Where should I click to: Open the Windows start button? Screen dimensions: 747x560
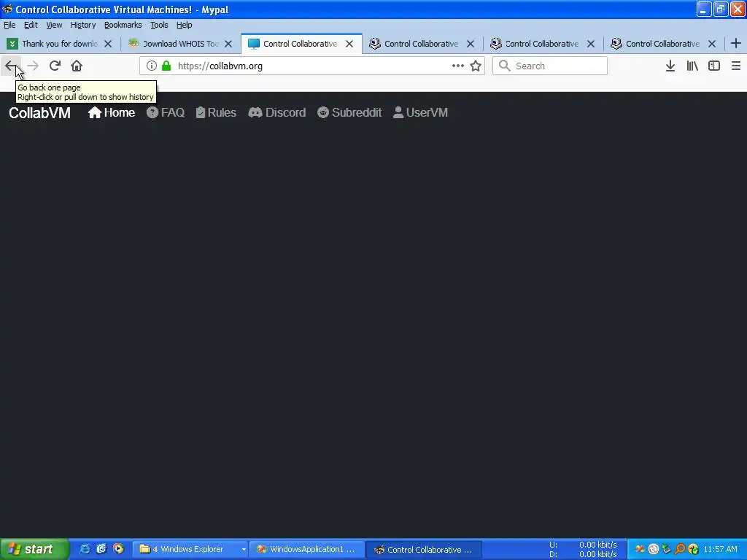click(x=34, y=549)
